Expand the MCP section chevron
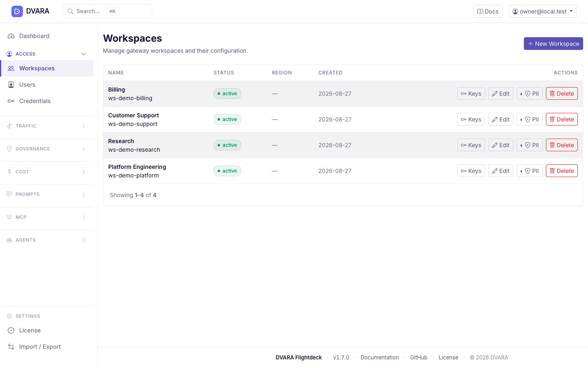The width and height of the screenshot is (588, 368). [x=84, y=217]
